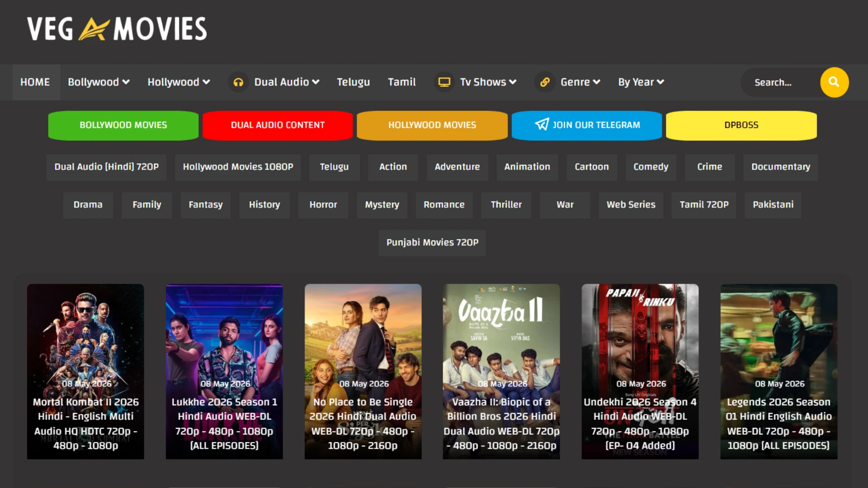Open the Dual Audio dropdown

coord(287,82)
